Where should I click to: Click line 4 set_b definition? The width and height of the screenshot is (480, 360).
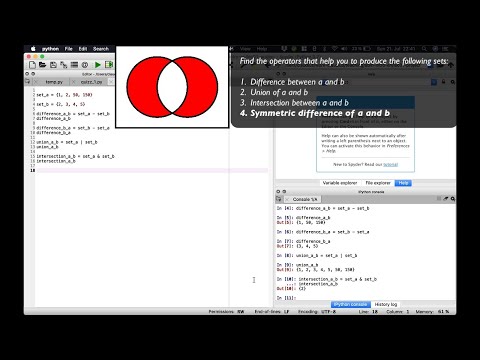point(61,104)
